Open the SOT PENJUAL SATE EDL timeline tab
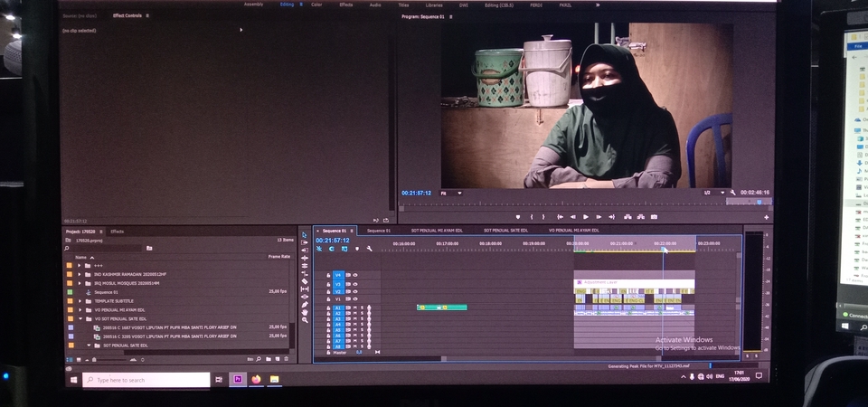 coord(506,231)
